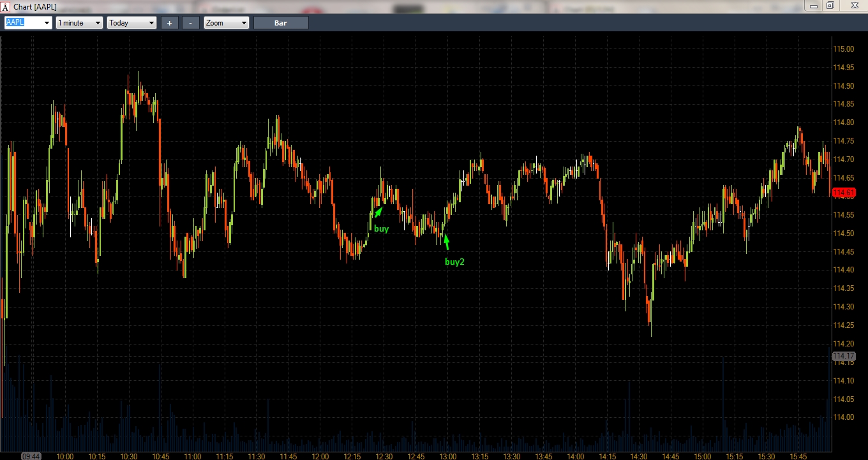Click the minus zoom-out button
Screen dimensions: 868x460
click(x=191, y=23)
